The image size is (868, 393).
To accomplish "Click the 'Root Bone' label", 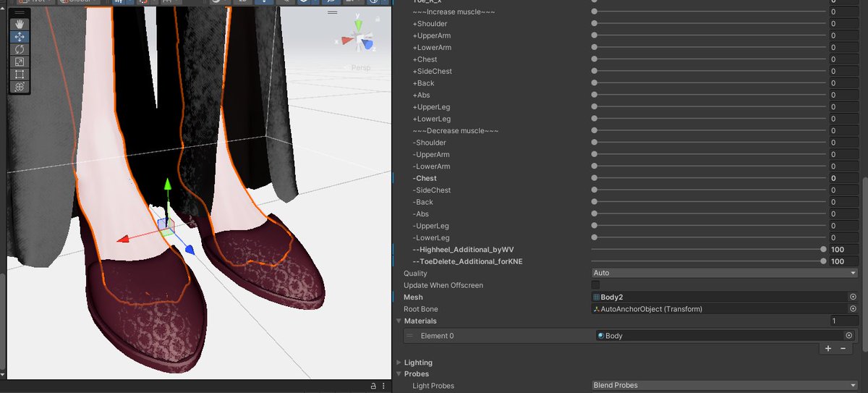I will pyautogui.click(x=421, y=309).
